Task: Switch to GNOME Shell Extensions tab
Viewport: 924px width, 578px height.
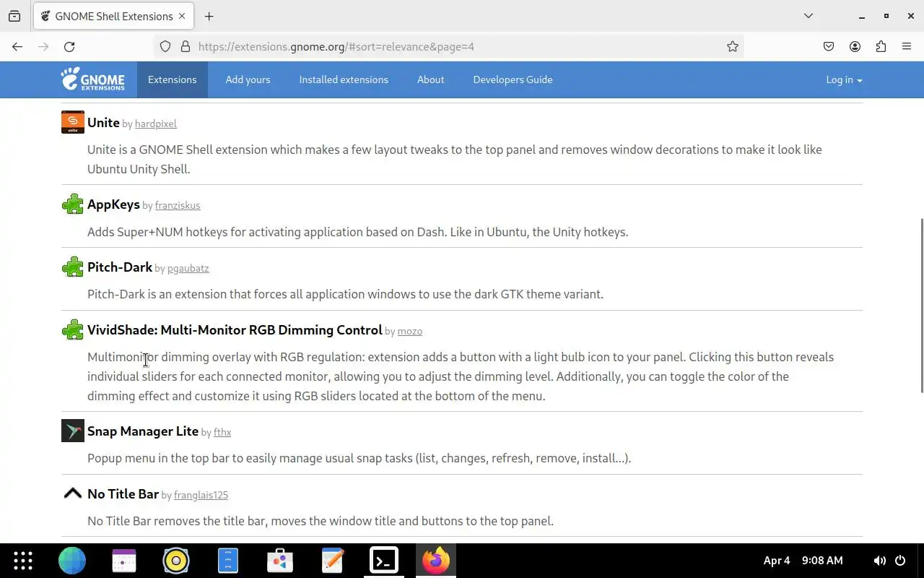Action: coord(114,16)
